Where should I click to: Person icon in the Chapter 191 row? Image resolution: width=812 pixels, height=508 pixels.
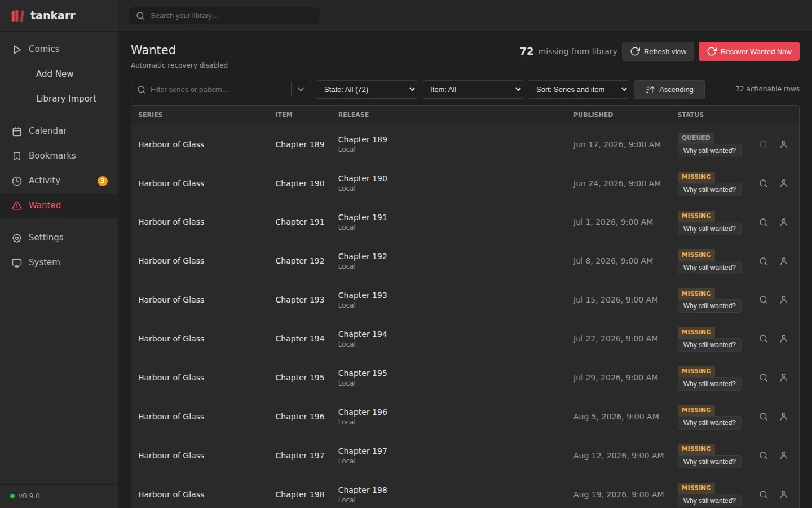(x=784, y=222)
